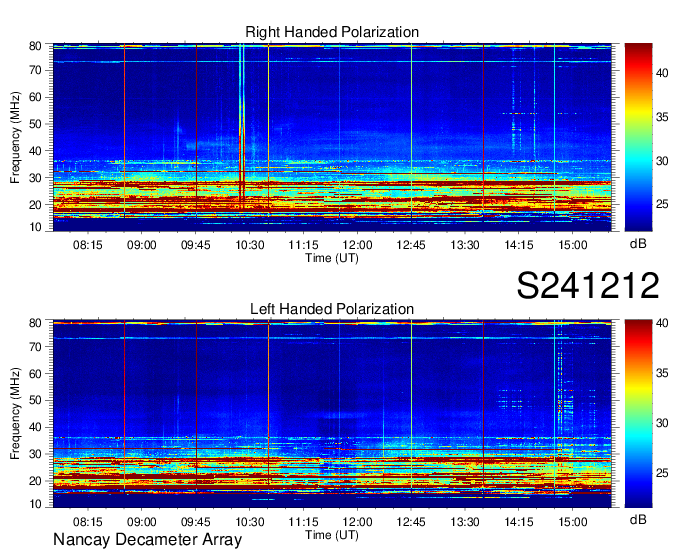
Task: Click the "Nancay Decameter Array" caption
Action: 147,539
